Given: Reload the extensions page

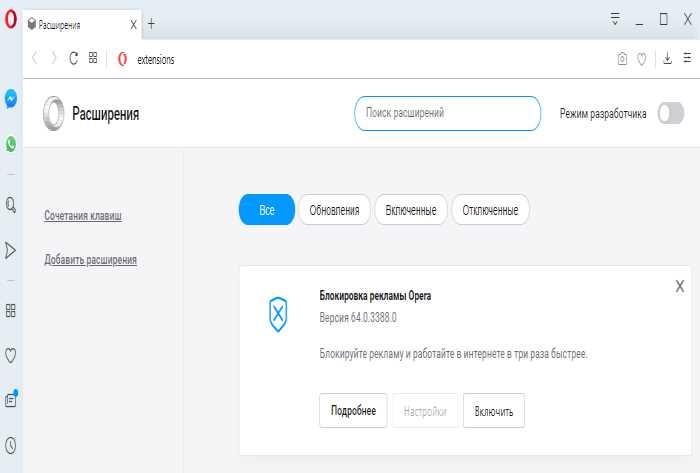Looking at the screenshot, I should tap(73, 59).
